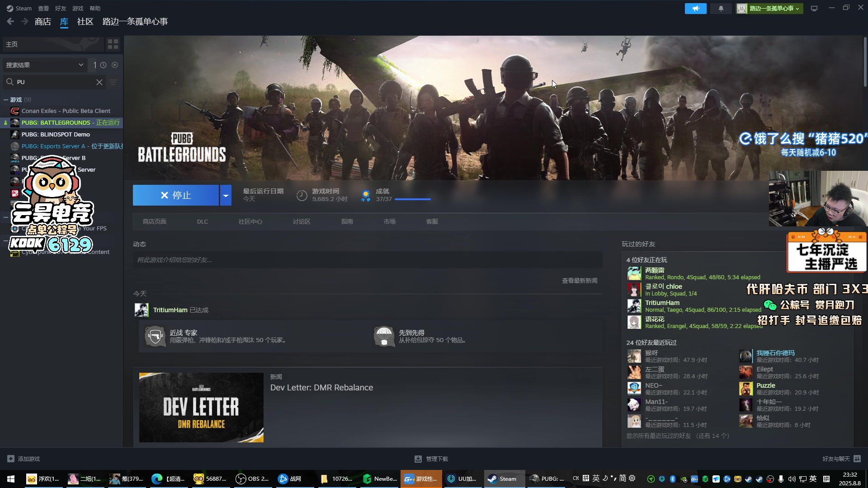Screen dimensions: 868x488
Task: Switch library to grid view icon
Action: [x=113, y=44]
